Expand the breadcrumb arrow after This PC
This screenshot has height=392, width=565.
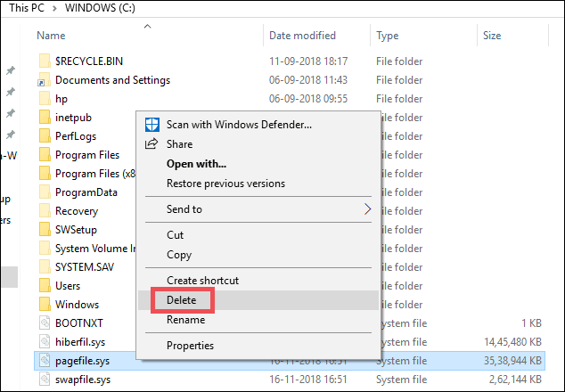point(54,8)
